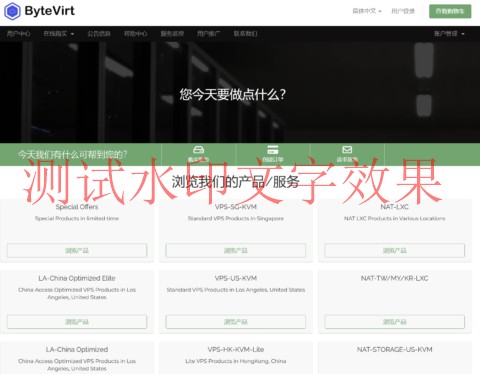This screenshot has width=480, height=374.
Task: Open 公告信息 in the navigation bar
Action: click(x=99, y=34)
